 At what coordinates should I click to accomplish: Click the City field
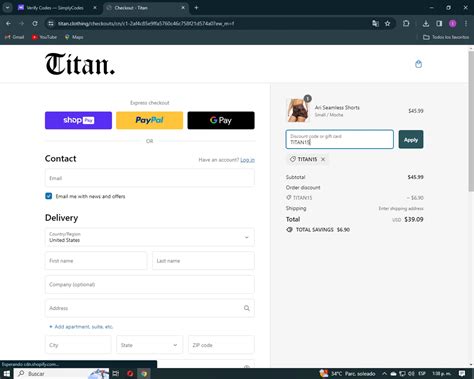(x=78, y=345)
